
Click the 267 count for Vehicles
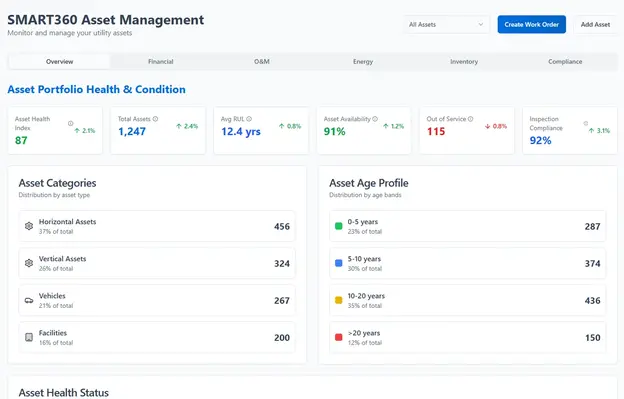pos(282,300)
